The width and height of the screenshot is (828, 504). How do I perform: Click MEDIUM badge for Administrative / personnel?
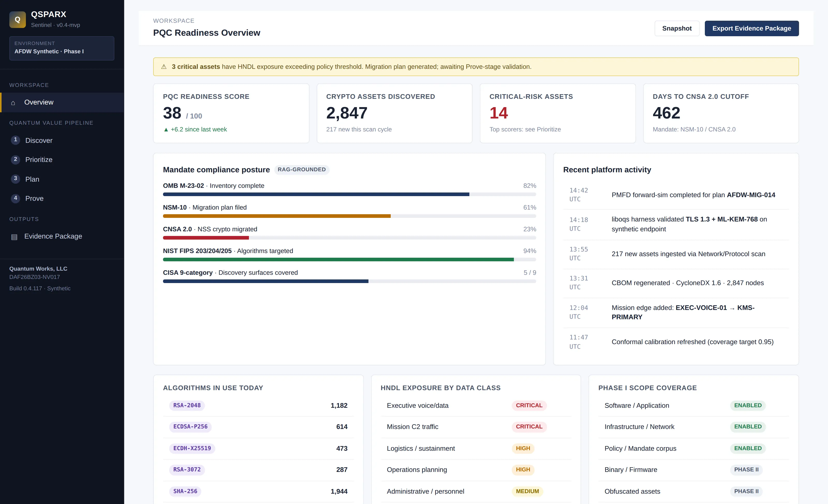[527, 491]
